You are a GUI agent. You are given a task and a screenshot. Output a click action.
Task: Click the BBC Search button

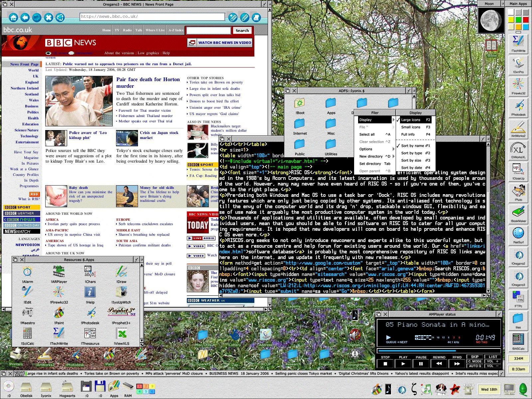(x=242, y=30)
